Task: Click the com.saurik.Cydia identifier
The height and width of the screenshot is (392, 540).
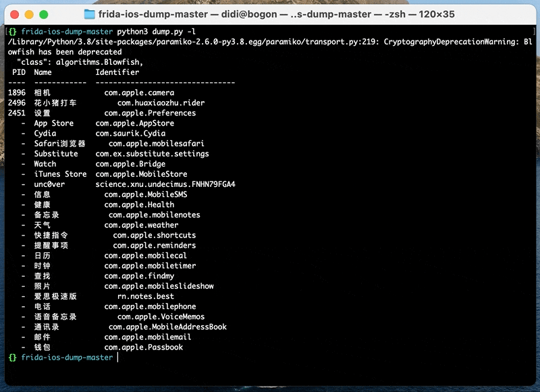Action: pyautogui.click(x=130, y=133)
